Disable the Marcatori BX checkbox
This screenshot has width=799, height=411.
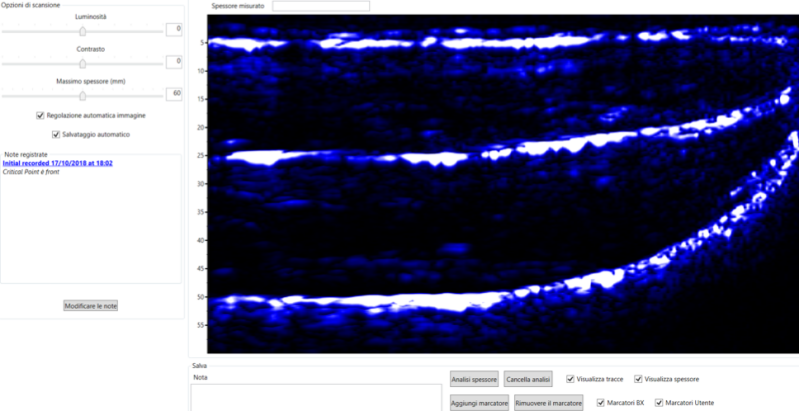point(601,402)
